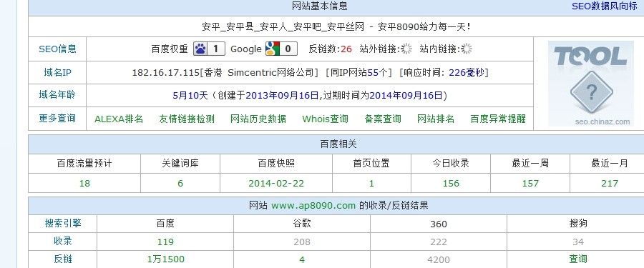Open 网站历史数据 link
Image resolution: width=644 pixels, height=268 pixels.
coord(258,119)
